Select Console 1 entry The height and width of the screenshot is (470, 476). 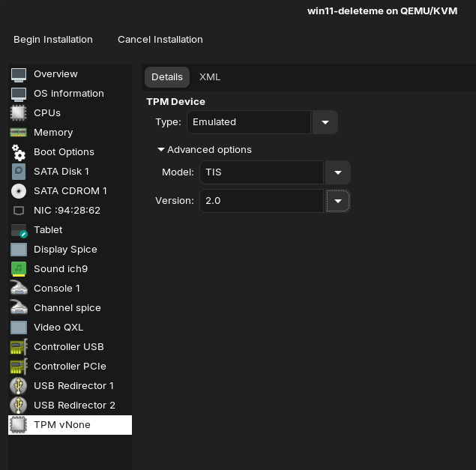[70, 289]
